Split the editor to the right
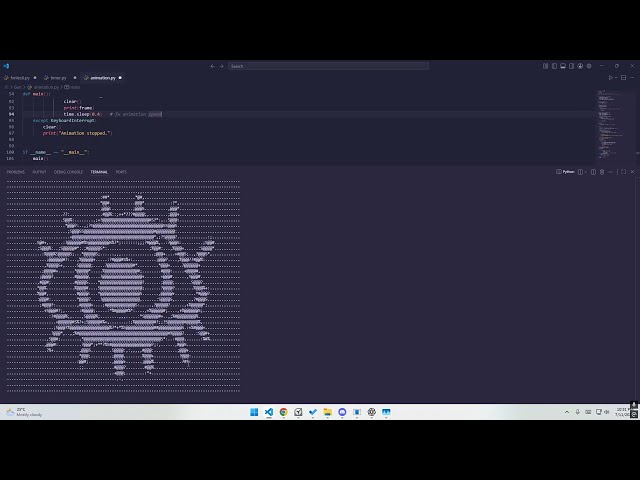Screen dimensions: 640x480 click(x=623, y=78)
